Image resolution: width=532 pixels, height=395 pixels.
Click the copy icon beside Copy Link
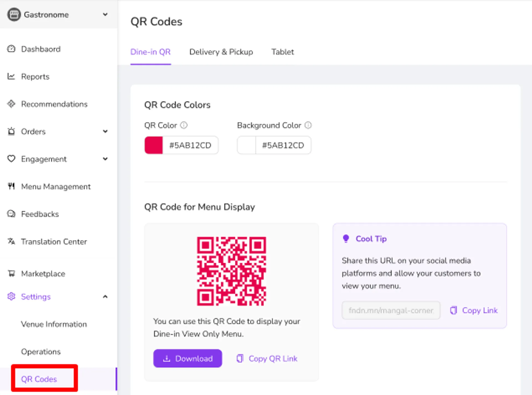(x=453, y=310)
